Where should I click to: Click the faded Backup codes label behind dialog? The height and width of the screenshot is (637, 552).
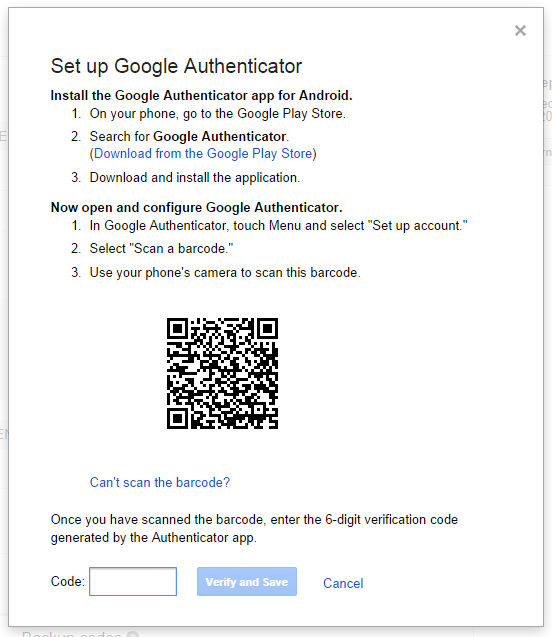click(x=71, y=634)
